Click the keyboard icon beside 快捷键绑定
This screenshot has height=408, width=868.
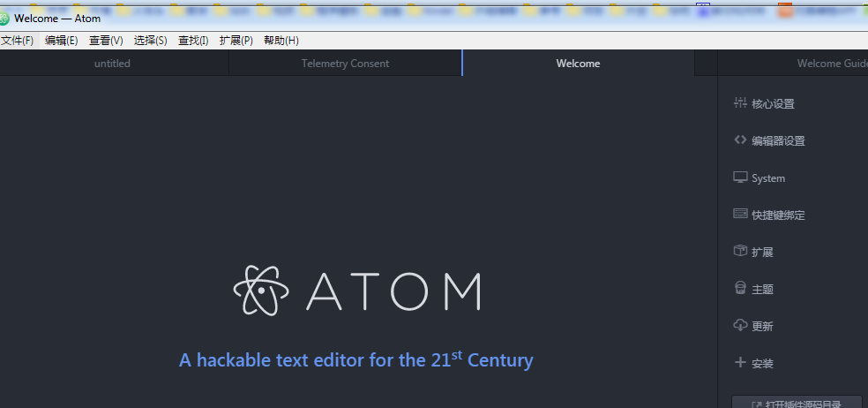740,214
